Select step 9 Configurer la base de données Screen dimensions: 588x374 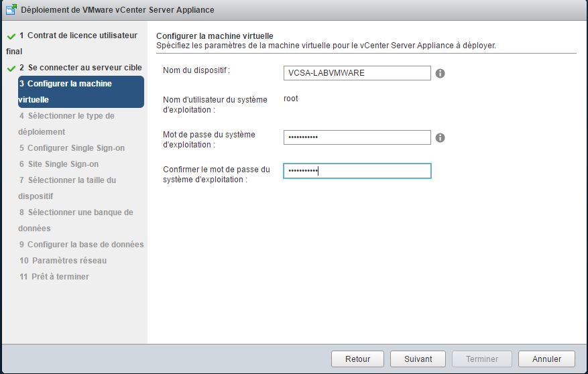click(x=81, y=245)
